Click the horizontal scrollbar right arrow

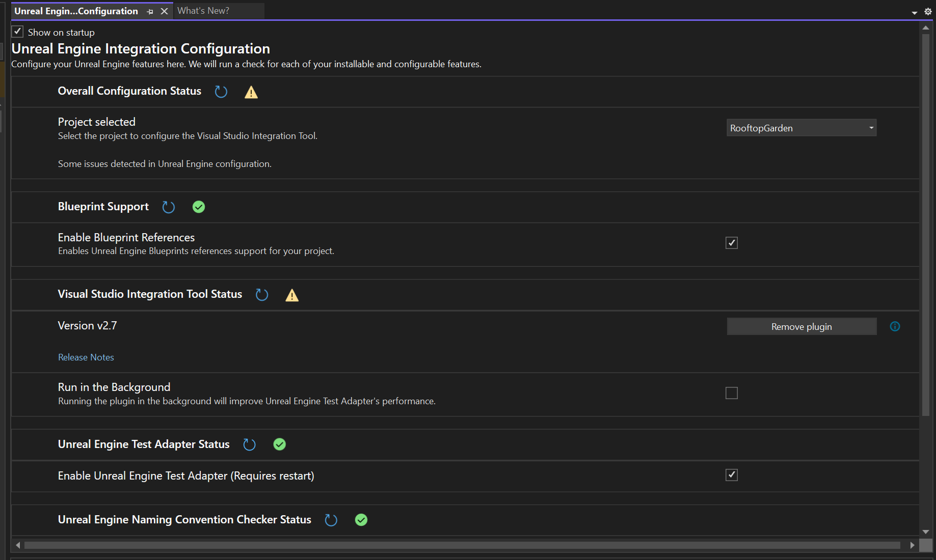(912, 545)
